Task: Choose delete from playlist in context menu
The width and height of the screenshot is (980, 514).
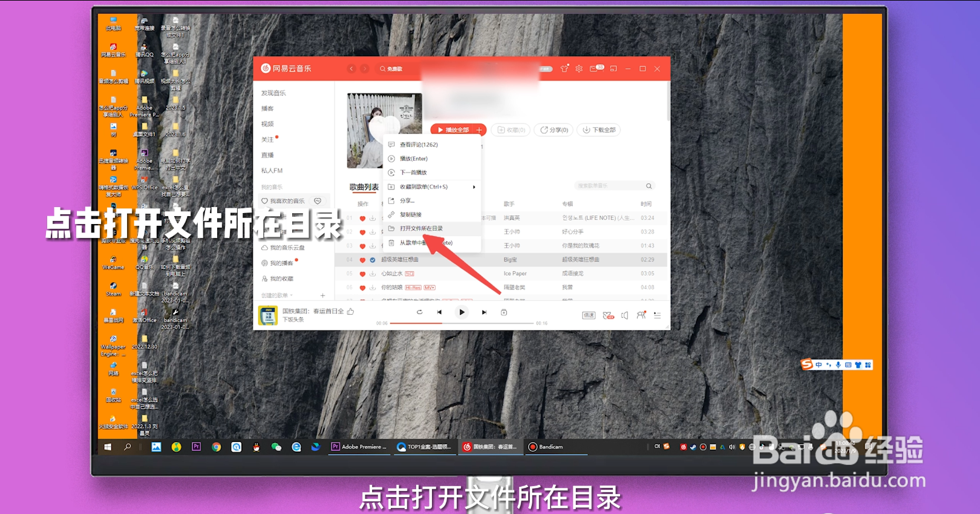Action: pos(433,243)
